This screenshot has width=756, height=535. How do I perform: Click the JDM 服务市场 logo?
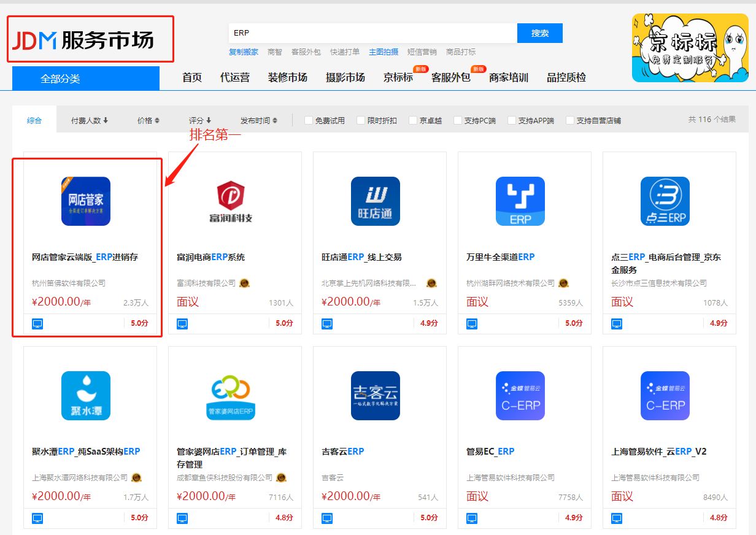(x=83, y=40)
